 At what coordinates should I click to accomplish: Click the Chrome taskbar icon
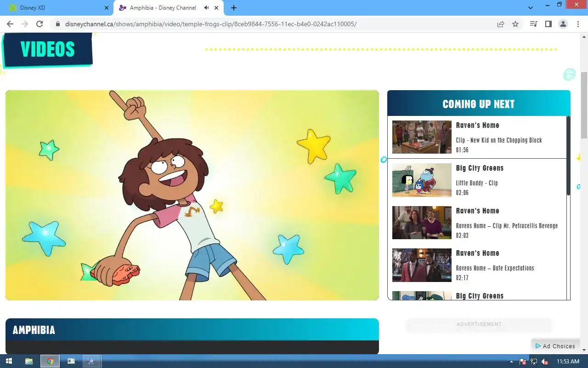(50, 361)
